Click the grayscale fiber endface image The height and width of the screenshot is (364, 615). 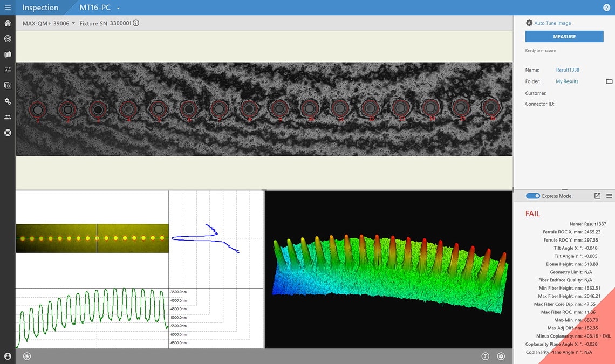[264, 109]
